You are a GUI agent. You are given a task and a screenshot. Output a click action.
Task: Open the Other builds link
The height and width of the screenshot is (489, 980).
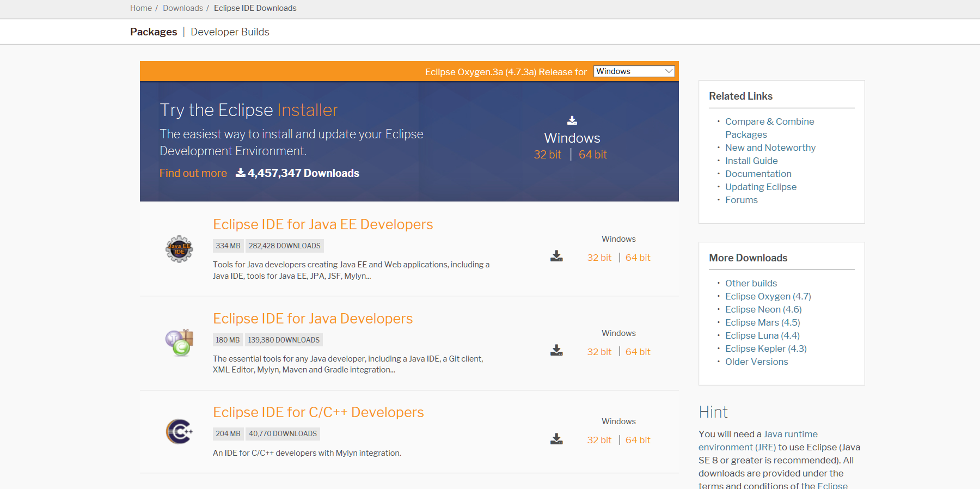[x=751, y=283]
